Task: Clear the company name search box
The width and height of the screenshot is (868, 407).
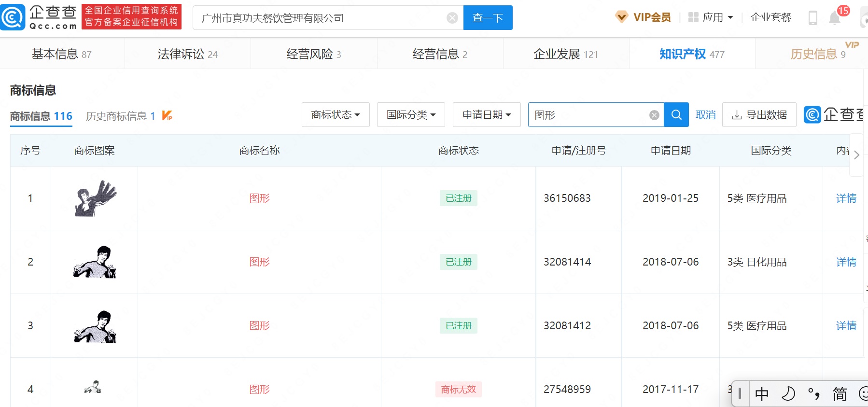Action: click(452, 18)
